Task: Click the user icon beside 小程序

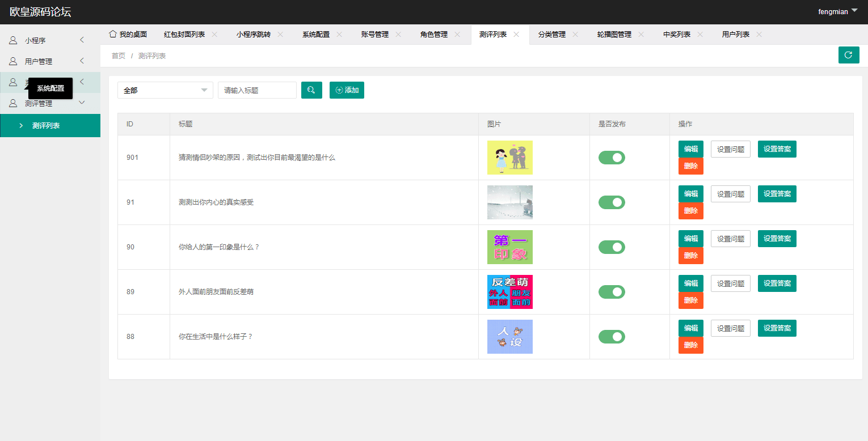Action: pyautogui.click(x=13, y=40)
